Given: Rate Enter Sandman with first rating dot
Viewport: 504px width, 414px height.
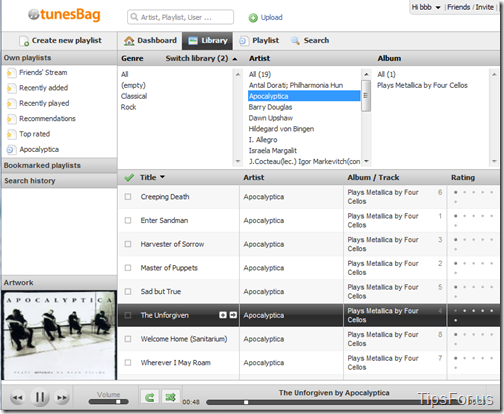Looking at the screenshot, I should pyautogui.click(x=455, y=216).
